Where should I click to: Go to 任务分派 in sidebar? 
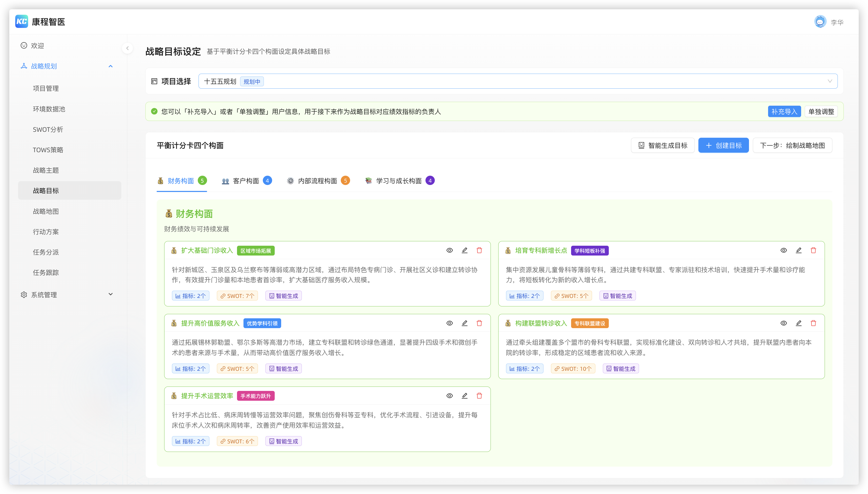(x=70, y=252)
